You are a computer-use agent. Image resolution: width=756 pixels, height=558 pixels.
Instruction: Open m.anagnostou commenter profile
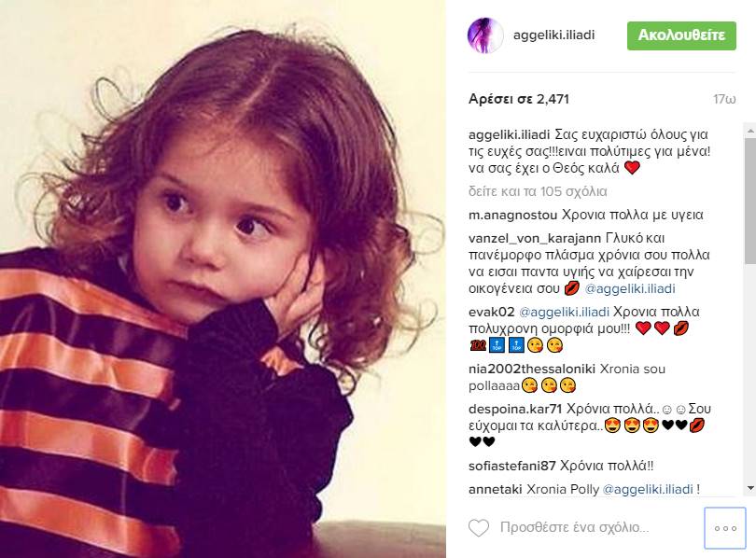pos(512,215)
